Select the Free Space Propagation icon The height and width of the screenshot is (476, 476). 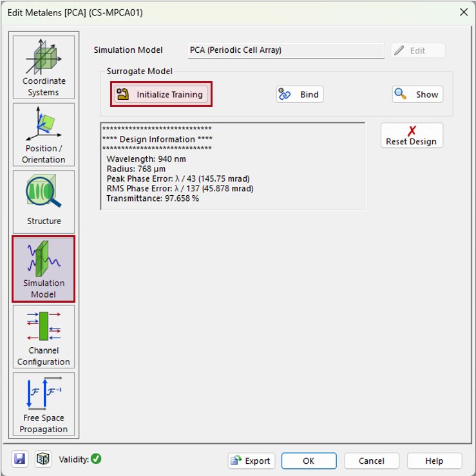click(44, 404)
